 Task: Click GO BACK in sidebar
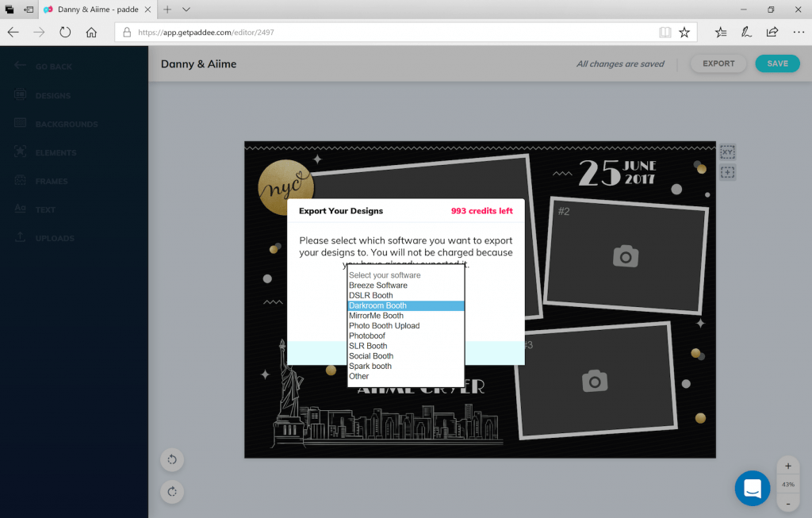point(44,67)
